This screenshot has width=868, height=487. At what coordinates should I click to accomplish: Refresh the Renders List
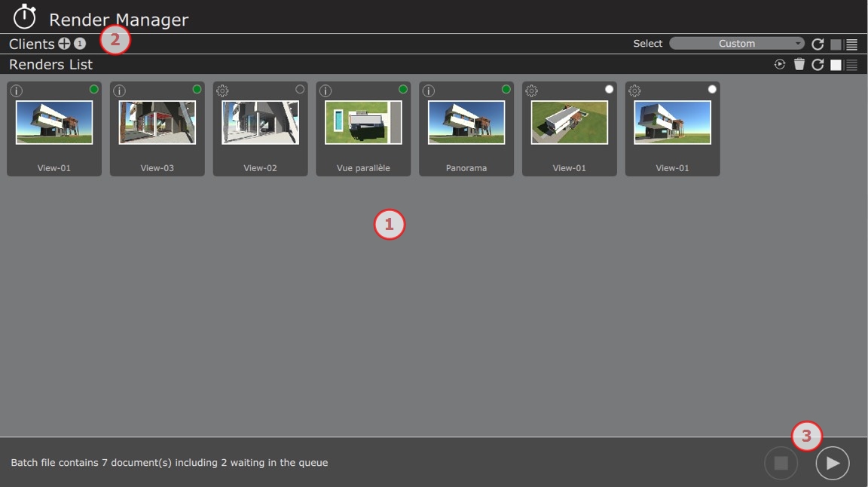[x=818, y=65]
